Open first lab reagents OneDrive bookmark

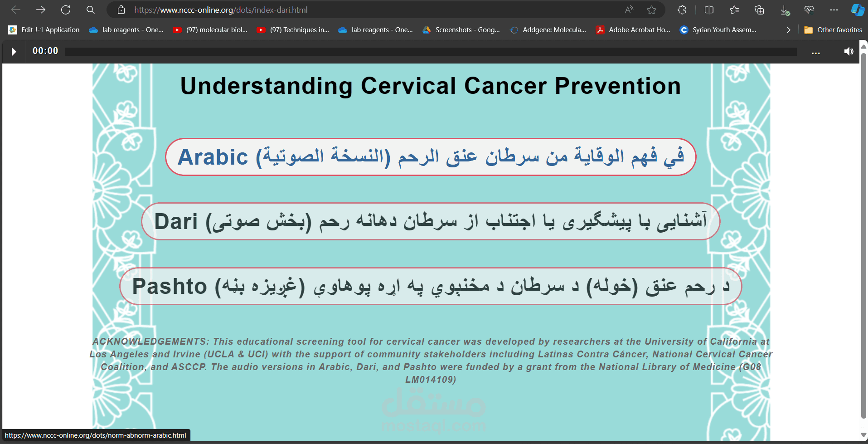pos(126,30)
